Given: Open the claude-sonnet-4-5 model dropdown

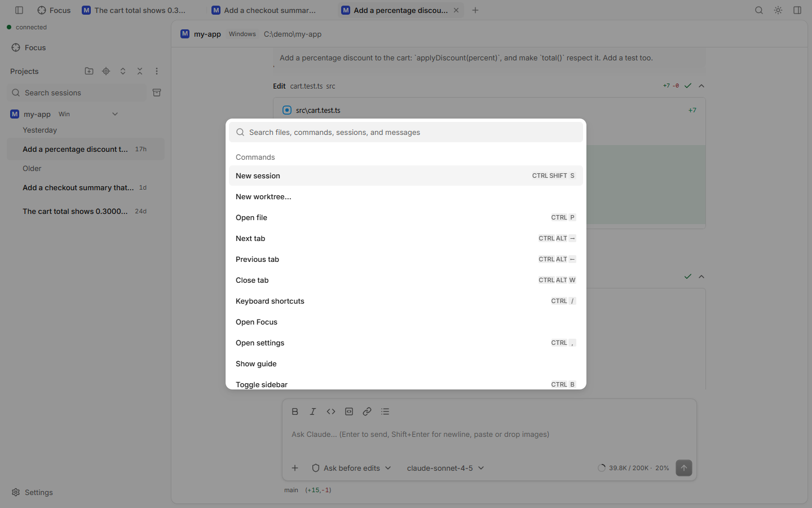Looking at the screenshot, I should coord(445,468).
